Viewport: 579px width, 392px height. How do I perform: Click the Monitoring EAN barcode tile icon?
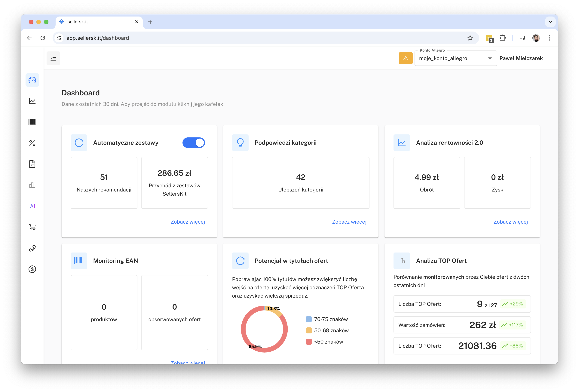pyautogui.click(x=79, y=261)
